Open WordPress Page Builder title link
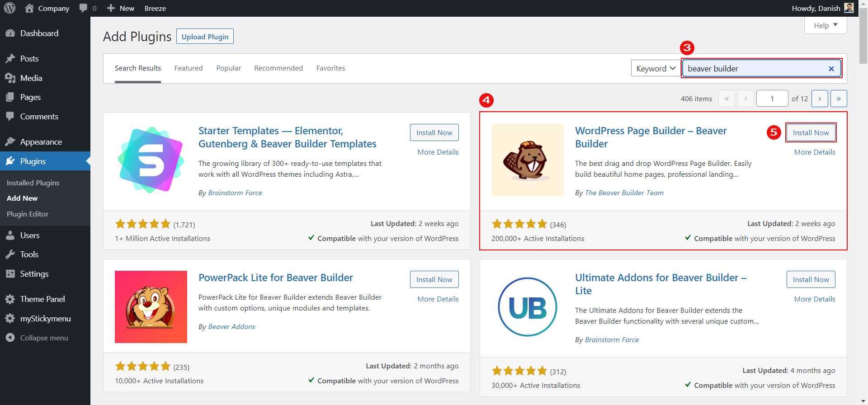 [x=651, y=137]
